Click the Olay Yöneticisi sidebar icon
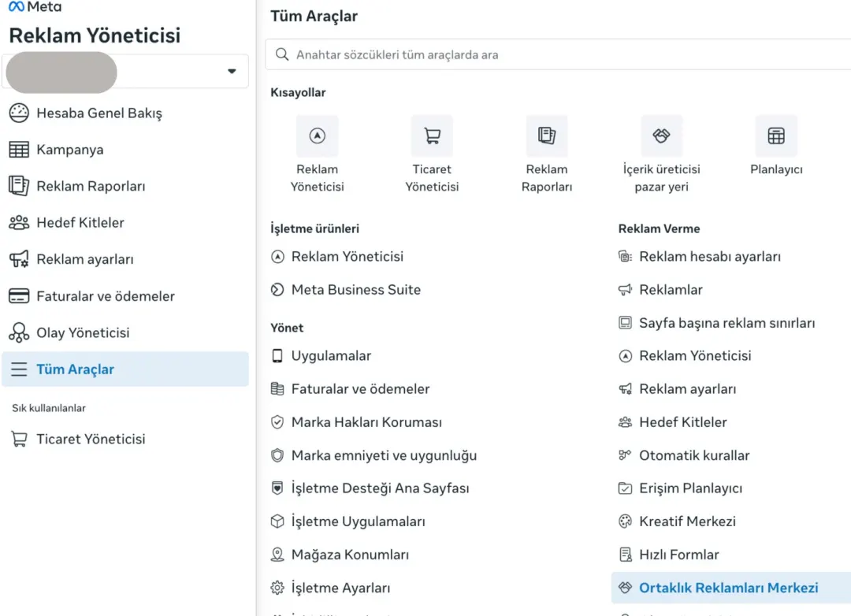This screenshot has width=851, height=616. 19,332
